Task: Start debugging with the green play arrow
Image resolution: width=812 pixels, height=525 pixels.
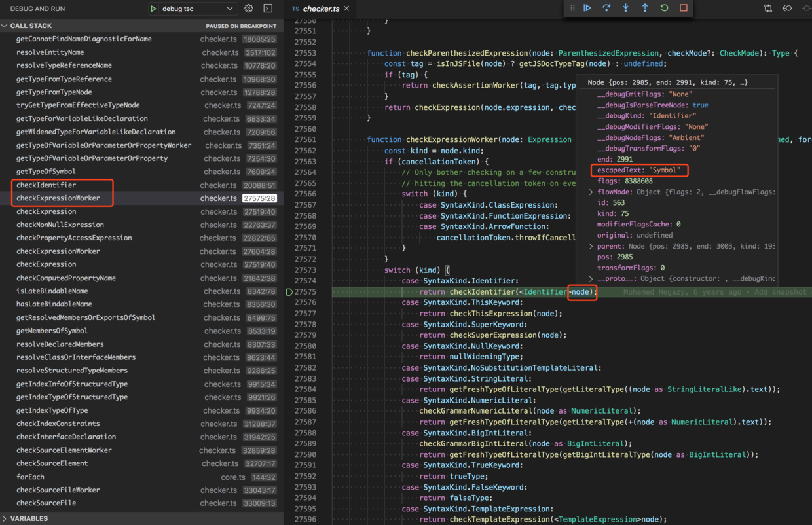Action: 153,9
